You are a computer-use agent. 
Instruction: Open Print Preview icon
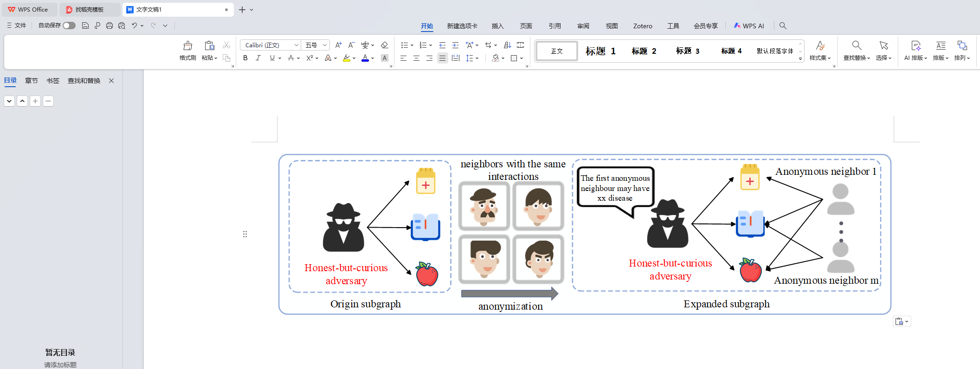(x=122, y=25)
